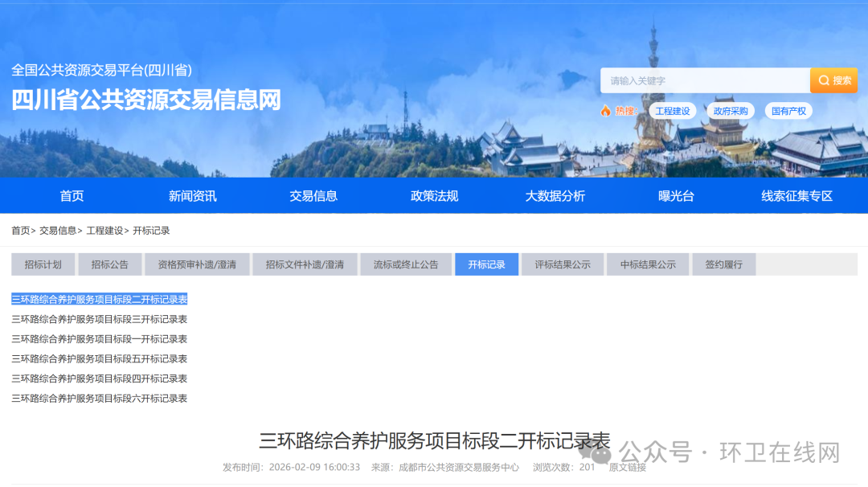Screen dimensions: 868x487
Task: Open the 标段五开标记录表 link
Action: (x=99, y=359)
